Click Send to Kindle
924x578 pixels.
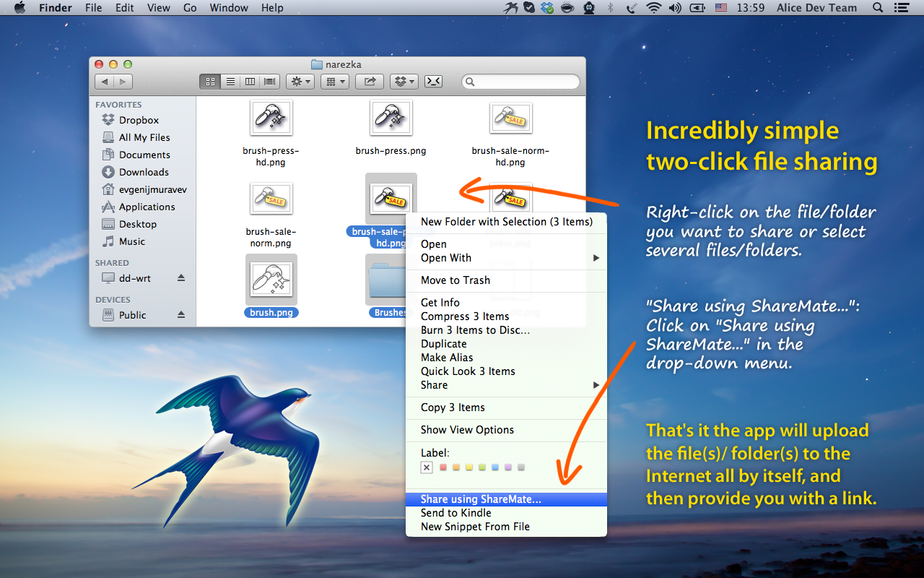pos(456,513)
